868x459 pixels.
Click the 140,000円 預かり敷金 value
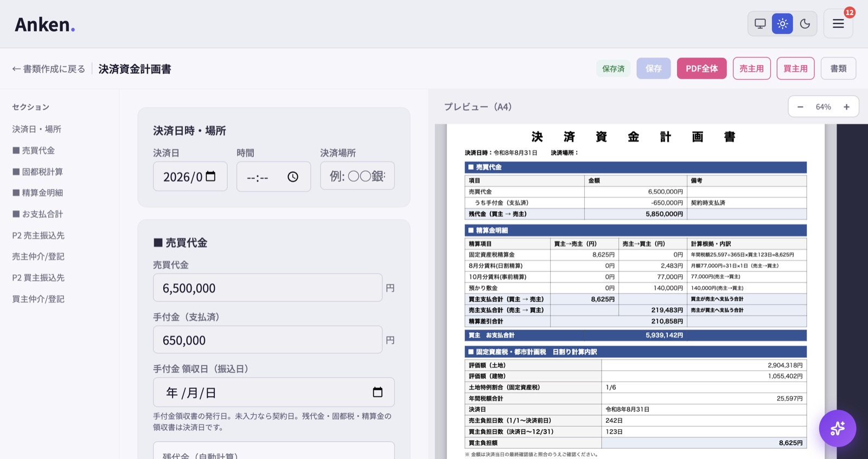pyautogui.click(x=668, y=288)
